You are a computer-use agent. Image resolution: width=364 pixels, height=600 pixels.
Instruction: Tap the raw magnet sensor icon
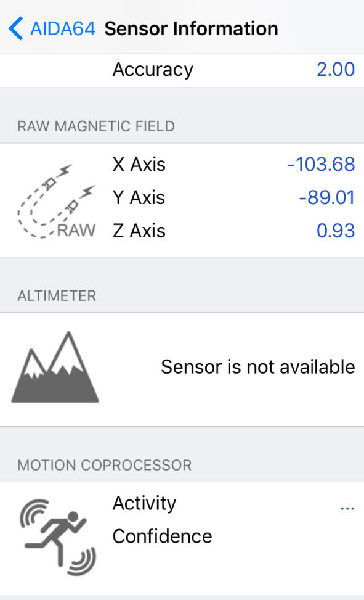coord(56,201)
